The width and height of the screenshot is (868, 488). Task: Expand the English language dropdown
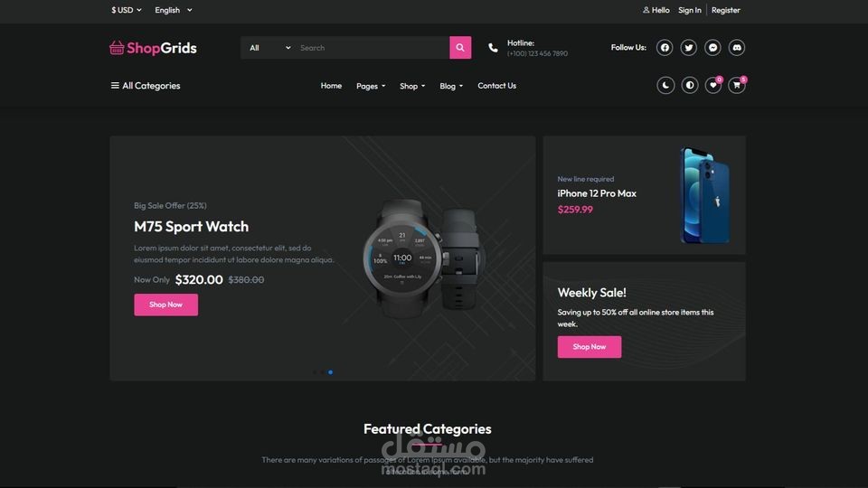(174, 10)
